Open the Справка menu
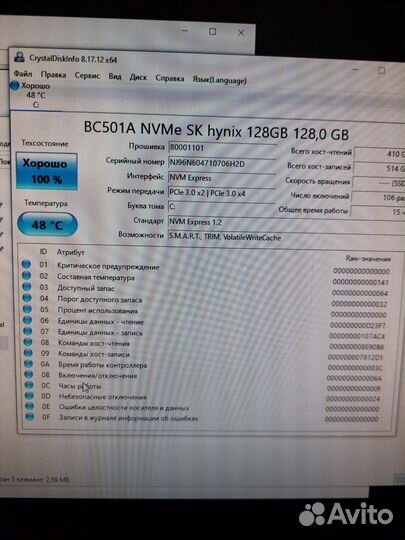Image resolution: width=405 pixels, height=540 pixels. [x=169, y=78]
